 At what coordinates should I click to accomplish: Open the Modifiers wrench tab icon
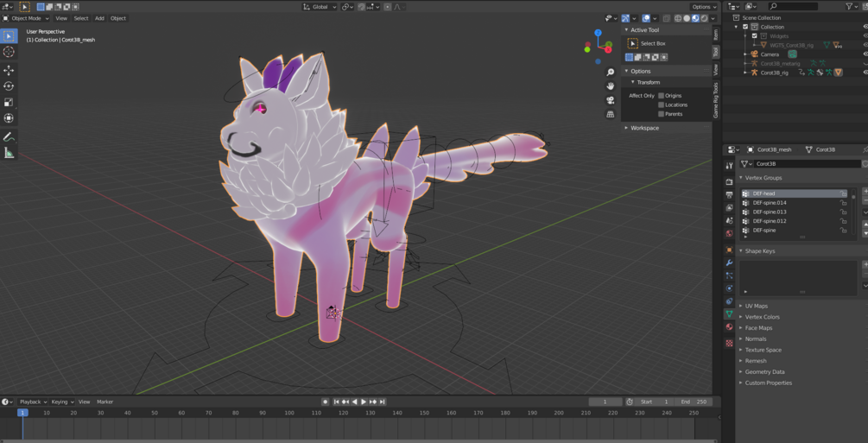pos(729,263)
